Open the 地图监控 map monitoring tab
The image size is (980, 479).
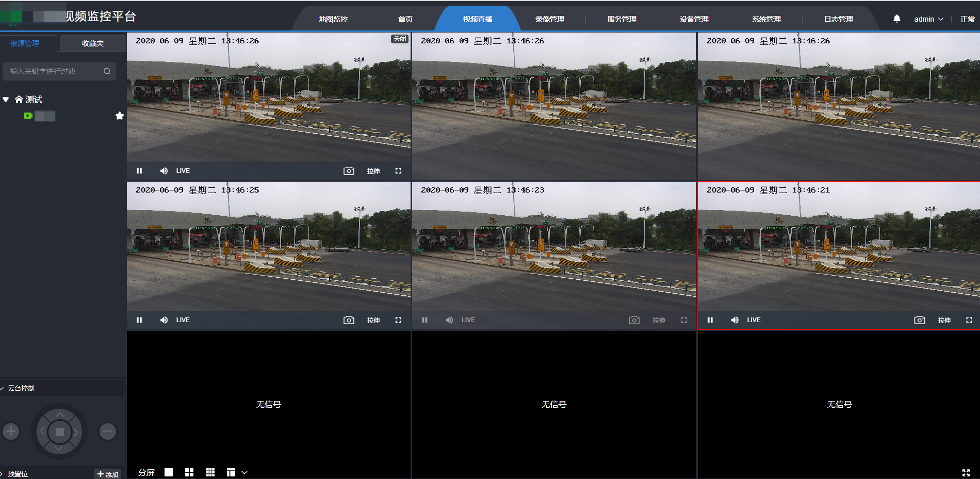coord(333,19)
